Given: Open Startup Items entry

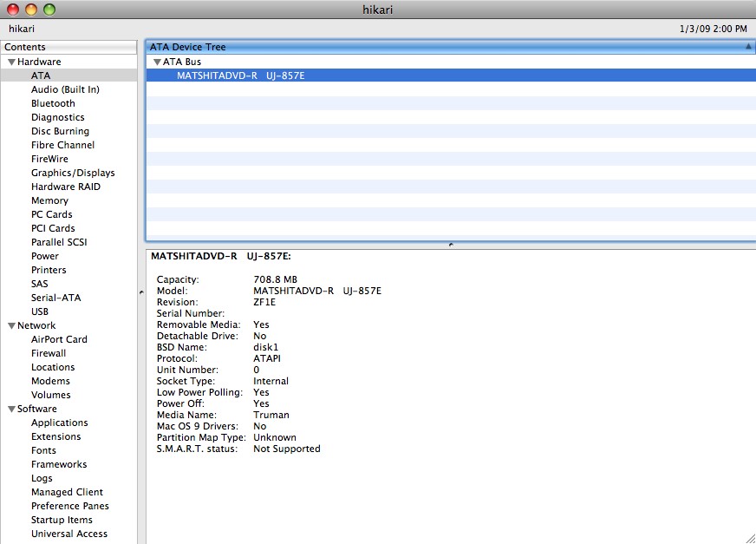Looking at the screenshot, I should click(x=62, y=520).
